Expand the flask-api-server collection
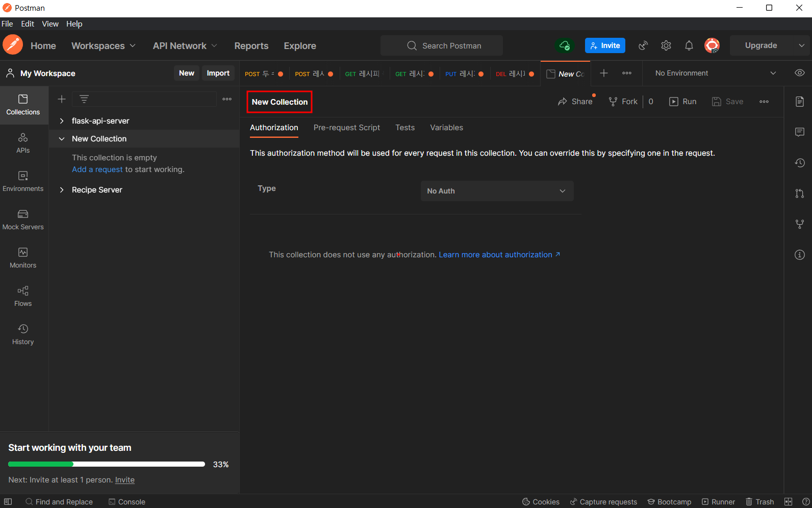This screenshot has width=812, height=508. tap(62, 121)
